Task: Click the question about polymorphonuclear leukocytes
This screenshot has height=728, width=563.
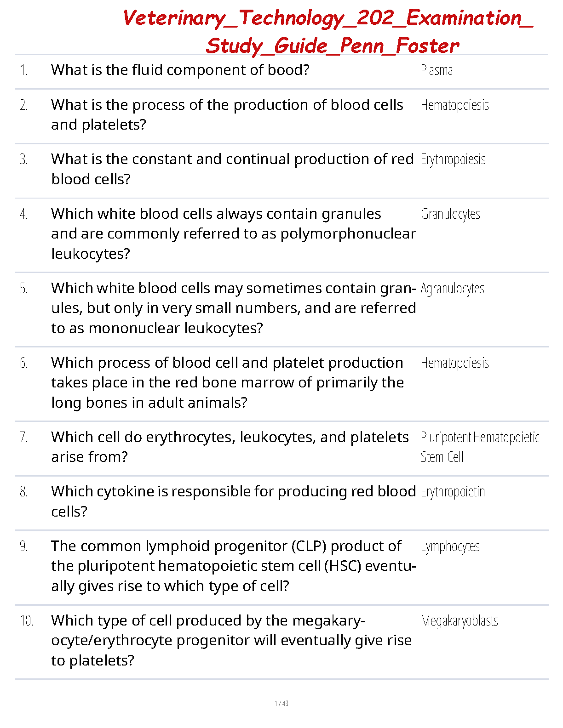Action: 233,233
